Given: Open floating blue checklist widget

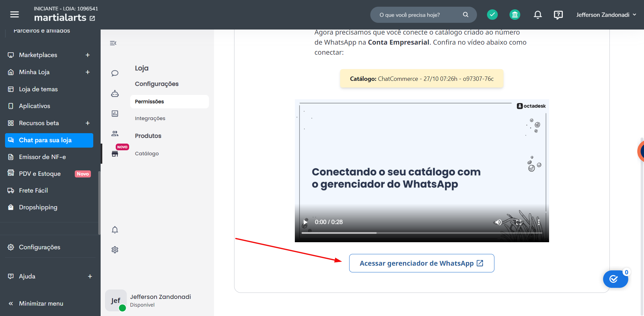Looking at the screenshot, I should (x=615, y=279).
